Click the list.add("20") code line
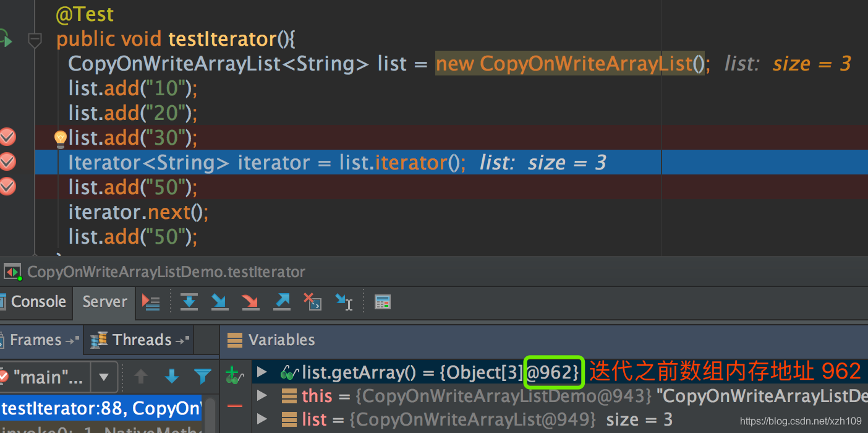This screenshot has width=868, height=433. tap(132, 113)
